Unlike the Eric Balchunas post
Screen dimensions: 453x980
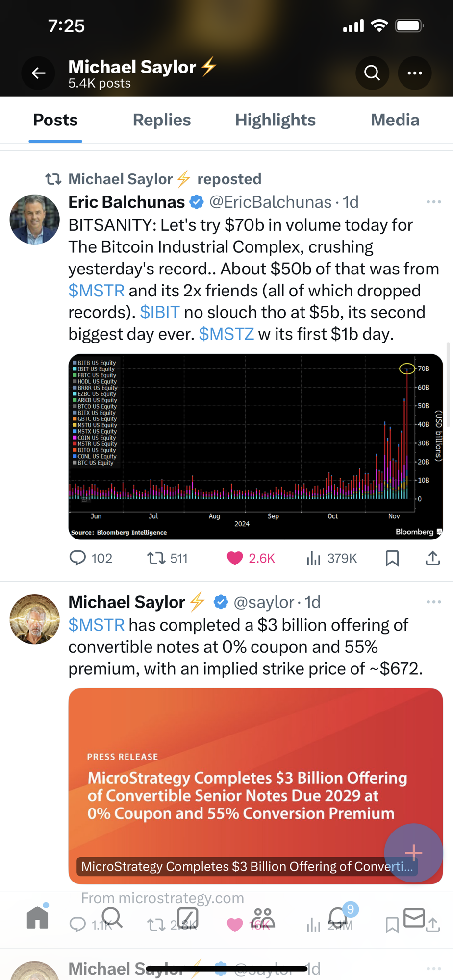pos(235,558)
